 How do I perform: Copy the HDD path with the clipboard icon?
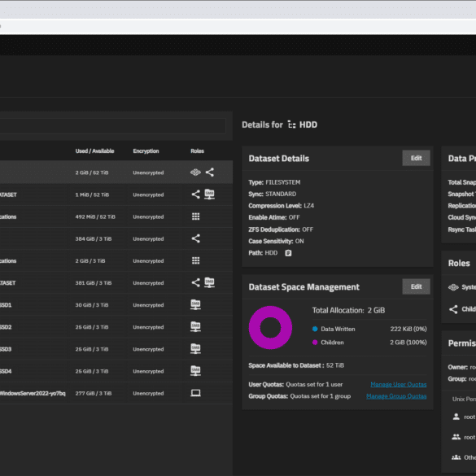288,253
